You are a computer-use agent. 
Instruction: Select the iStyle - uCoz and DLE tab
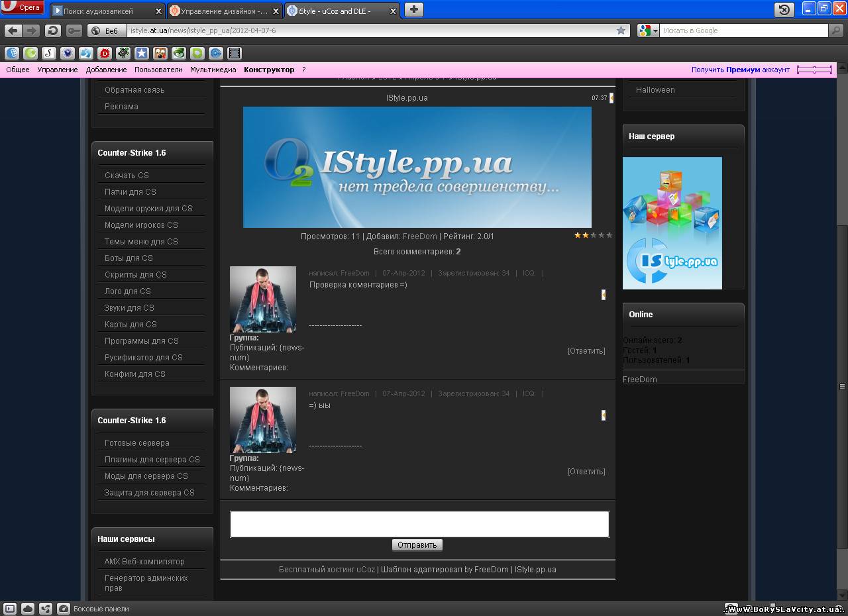tap(342, 11)
